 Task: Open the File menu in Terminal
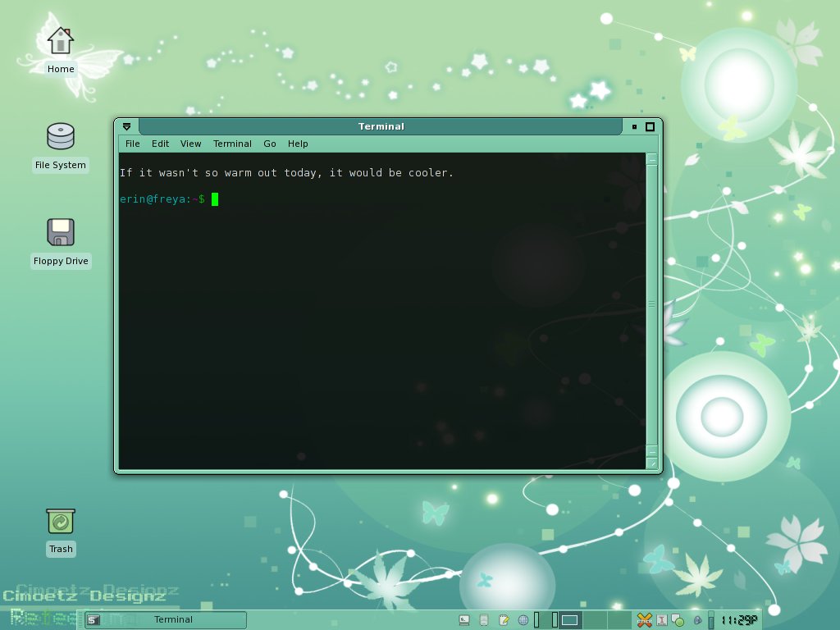(x=132, y=144)
